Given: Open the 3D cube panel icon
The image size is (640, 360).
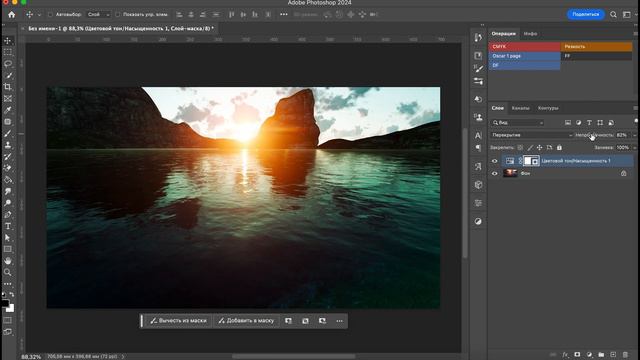Looking at the screenshot, I should pyautogui.click(x=478, y=184).
